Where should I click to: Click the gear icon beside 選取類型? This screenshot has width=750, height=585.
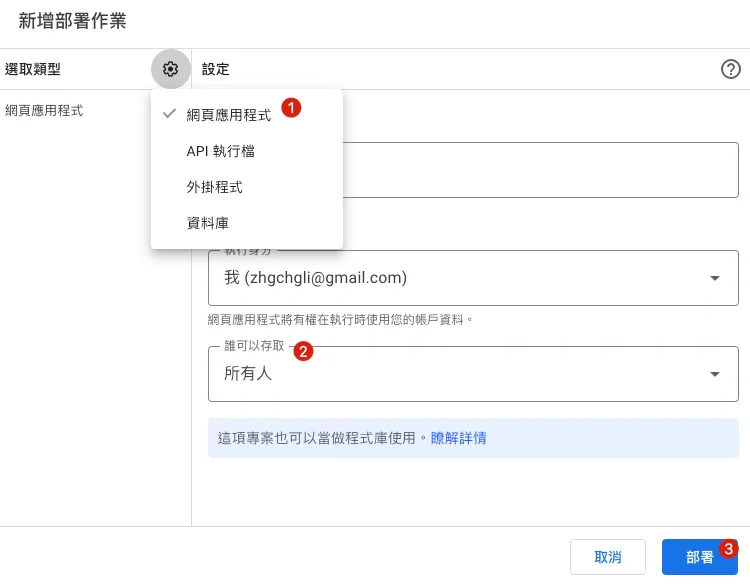tap(170, 69)
